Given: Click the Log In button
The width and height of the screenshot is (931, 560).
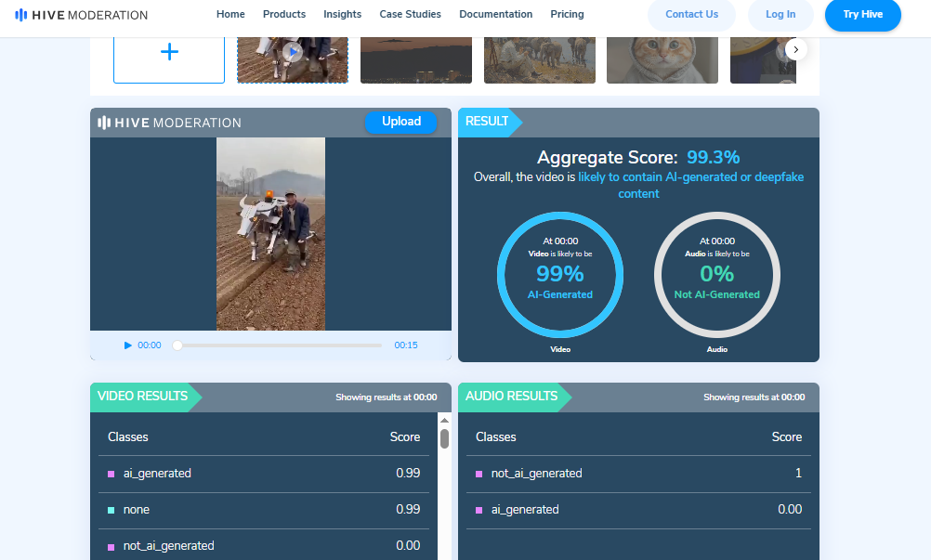Looking at the screenshot, I should pyautogui.click(x=780, y=15).
